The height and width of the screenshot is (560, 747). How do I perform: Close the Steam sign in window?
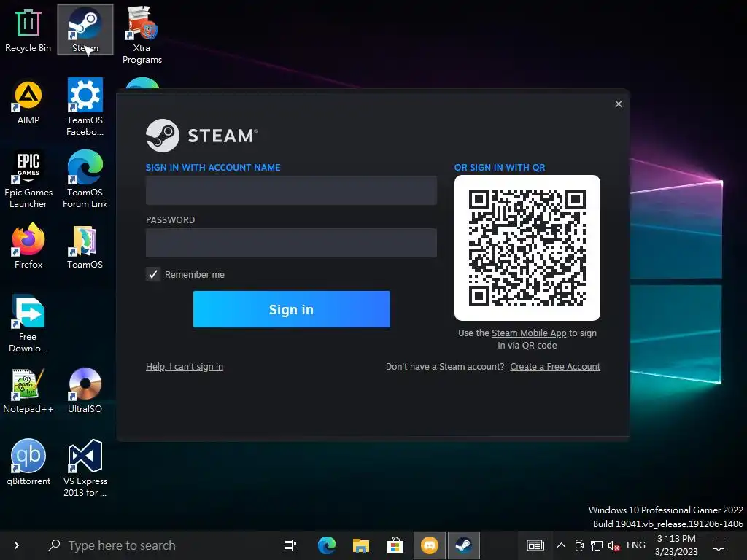pyautogui.click(x=619, y=104)
